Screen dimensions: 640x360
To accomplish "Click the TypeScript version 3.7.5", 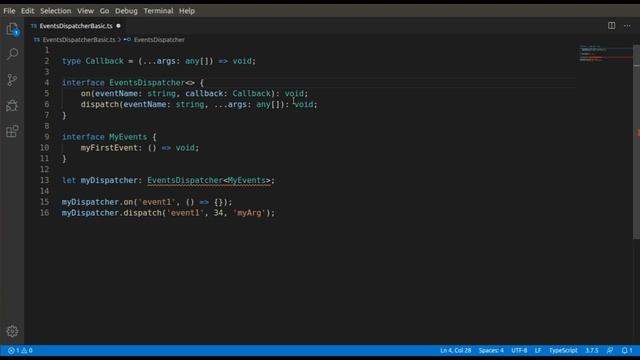I will click(592, 351).
